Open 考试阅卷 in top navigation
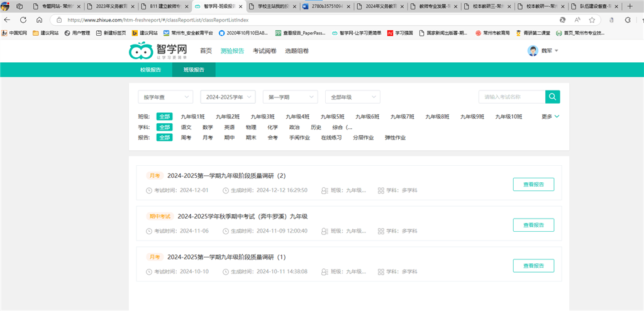 (x=264, y=51)
